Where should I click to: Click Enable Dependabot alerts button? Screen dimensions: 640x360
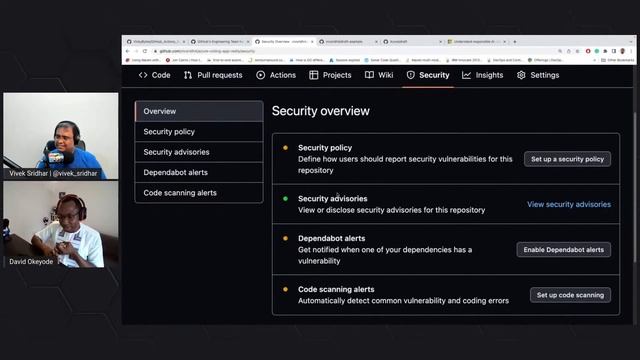pos(564,250)
